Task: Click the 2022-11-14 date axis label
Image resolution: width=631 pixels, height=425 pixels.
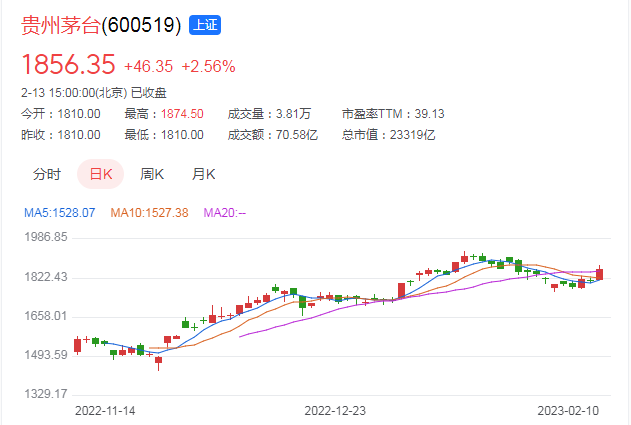Action: 105,411
